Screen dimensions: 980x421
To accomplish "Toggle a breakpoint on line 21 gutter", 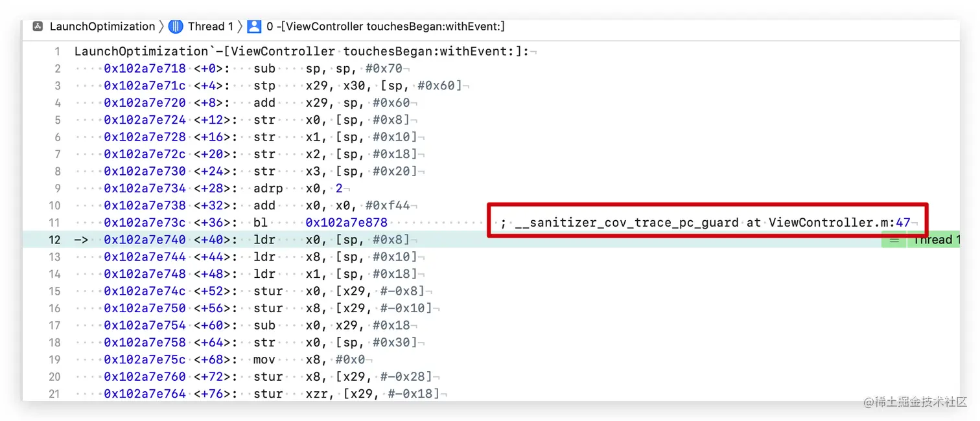I will (x=55, y=393).
